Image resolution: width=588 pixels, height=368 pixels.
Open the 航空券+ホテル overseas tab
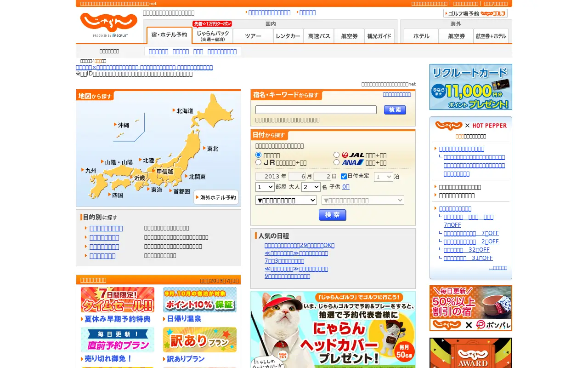(491, 36)
